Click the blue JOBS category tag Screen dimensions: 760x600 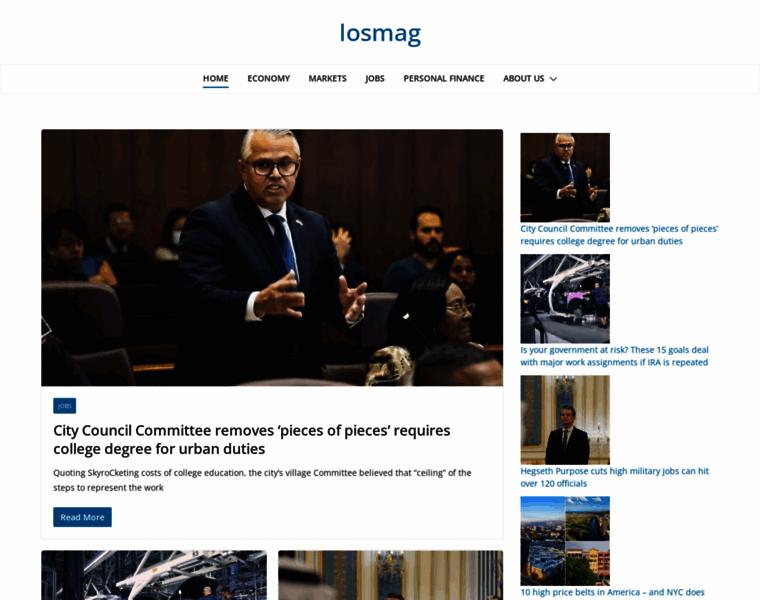[x=64, y=406]
